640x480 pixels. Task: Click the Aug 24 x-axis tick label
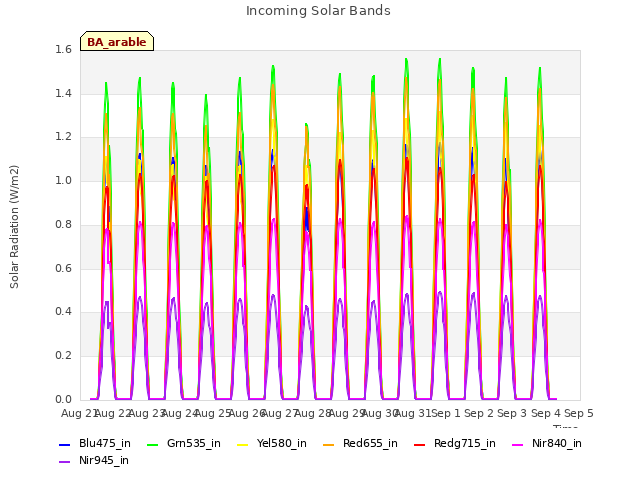(x=180, y=413)
